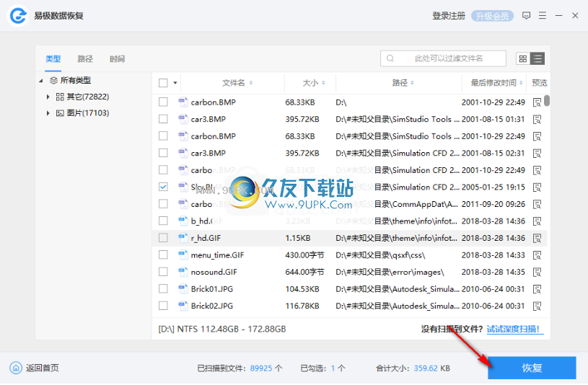
Task: Click the 预览 column header
Action: [x=539, y=83]
